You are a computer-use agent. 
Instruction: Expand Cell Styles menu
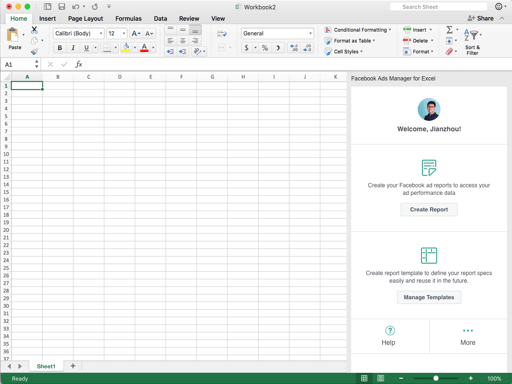tap(344, 51)
